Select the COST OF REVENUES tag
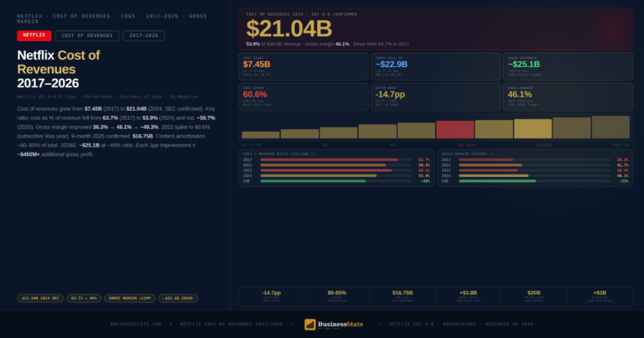Viewport: 644px width, 338px height. pyautogui.click(x=87, y=36)
